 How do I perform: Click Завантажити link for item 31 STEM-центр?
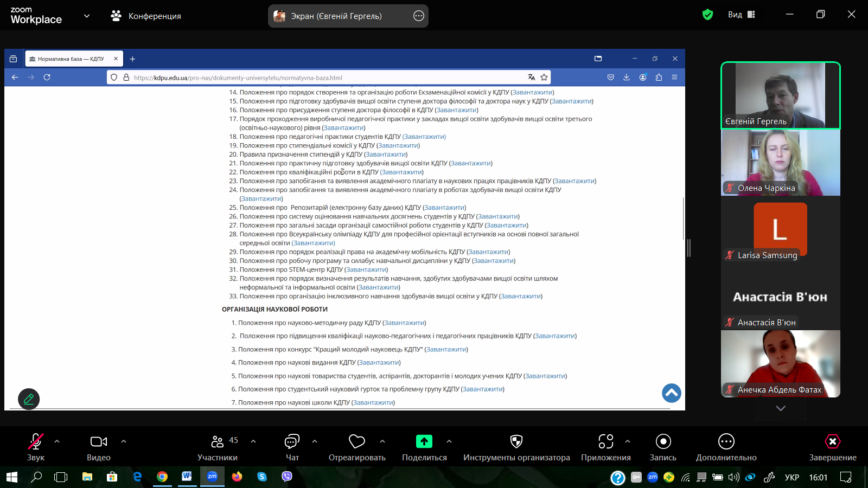point(366,269)
